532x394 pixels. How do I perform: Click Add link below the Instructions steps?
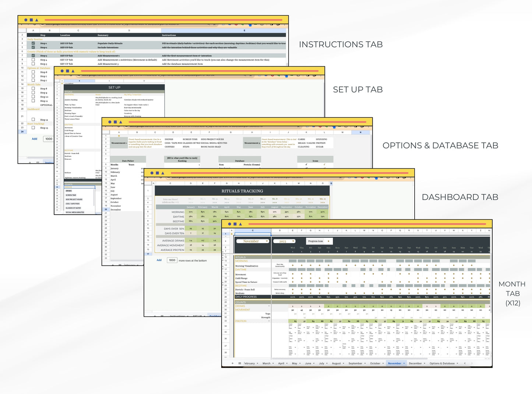pyautogui.click(x=34, y=139)
